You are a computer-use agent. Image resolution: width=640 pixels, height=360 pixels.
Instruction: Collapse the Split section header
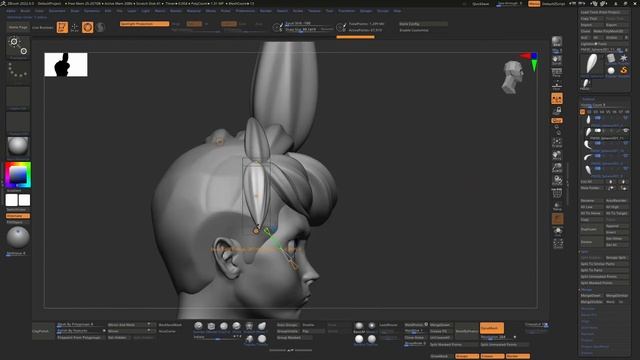[x=584, y=252]
